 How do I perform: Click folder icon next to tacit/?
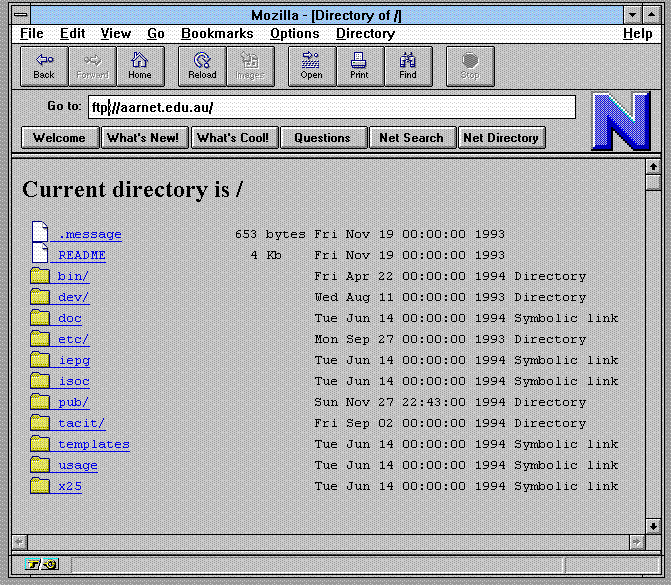coord(40,422)
